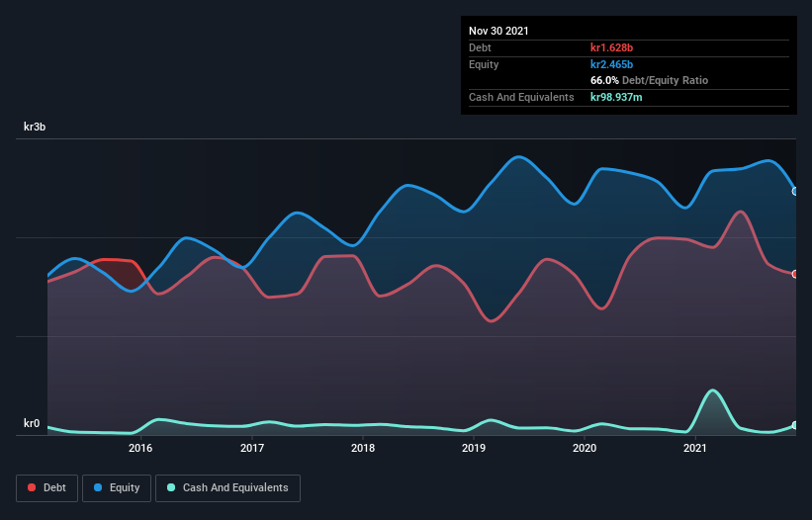Screen dimensions: 812x520
Task: Toggle the Equity series legend button
Action: [x=117, y=488]
